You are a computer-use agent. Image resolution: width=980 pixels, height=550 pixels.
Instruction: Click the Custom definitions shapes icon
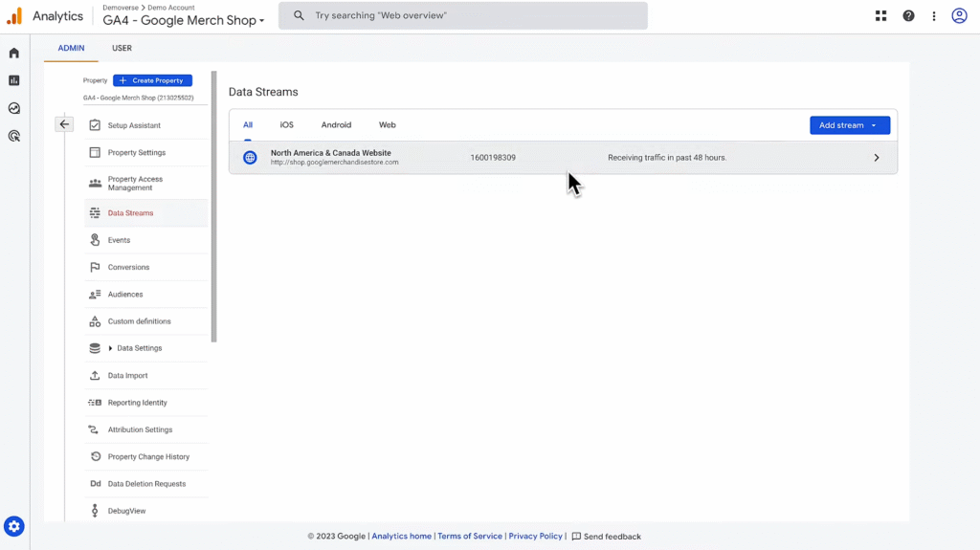point(95,321)
